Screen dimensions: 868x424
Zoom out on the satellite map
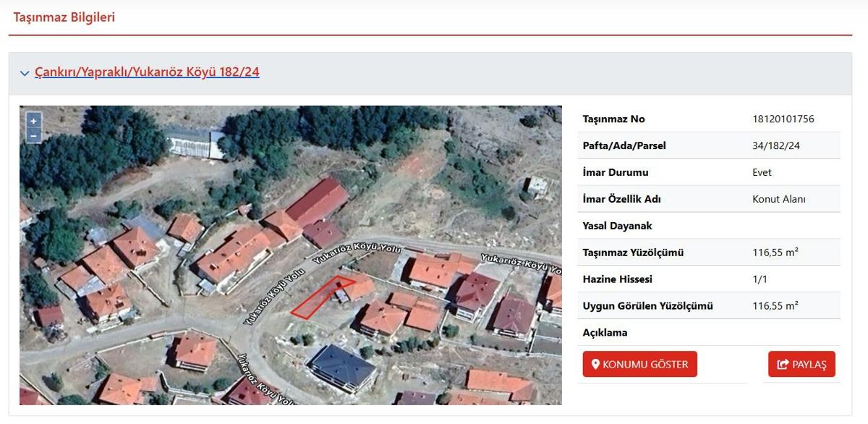coord(33,135)
